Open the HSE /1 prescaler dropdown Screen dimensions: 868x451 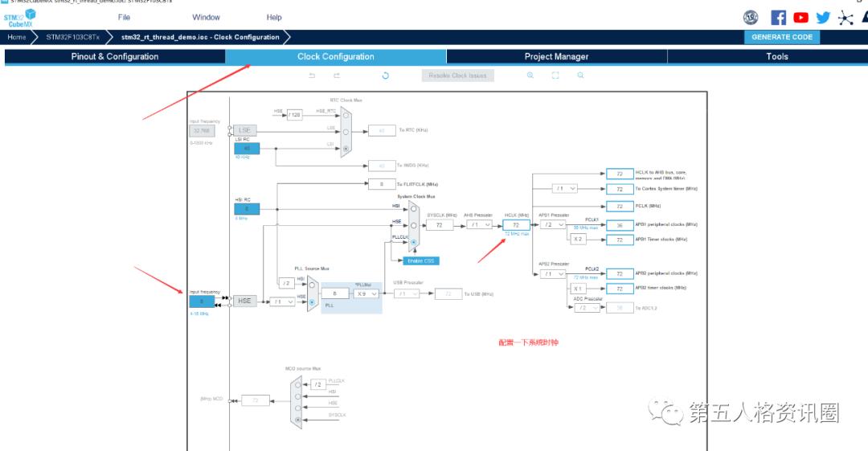coord(282,301)
